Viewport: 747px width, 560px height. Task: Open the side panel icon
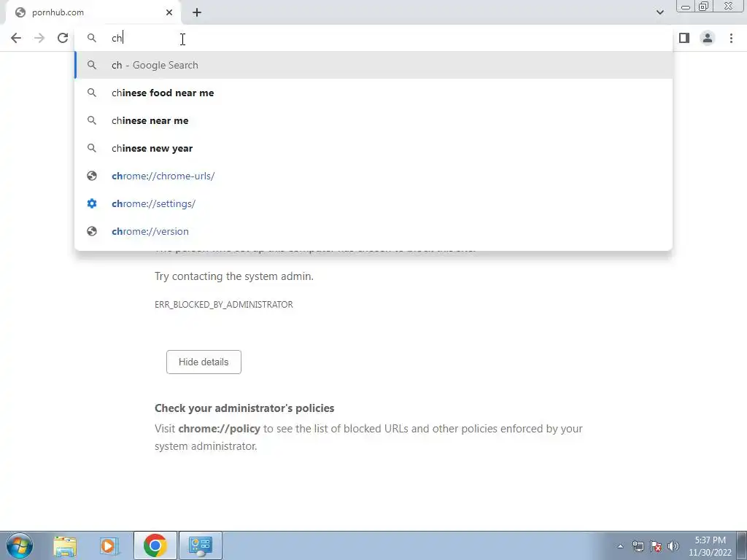[684, 38]
